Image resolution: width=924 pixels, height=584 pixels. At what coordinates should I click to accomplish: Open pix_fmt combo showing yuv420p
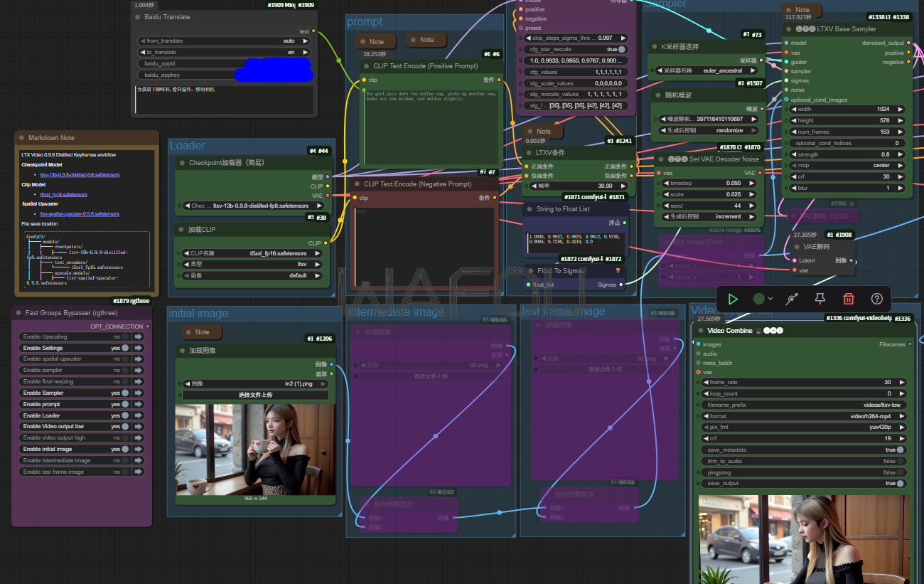pos(803,428)
